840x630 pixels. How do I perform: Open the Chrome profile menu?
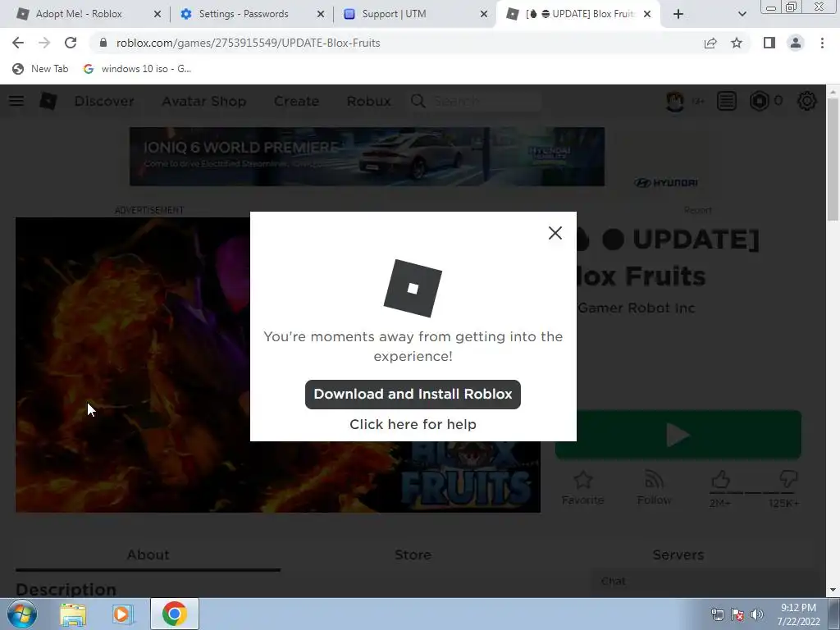pyautogui.click(x=796, y=43)
